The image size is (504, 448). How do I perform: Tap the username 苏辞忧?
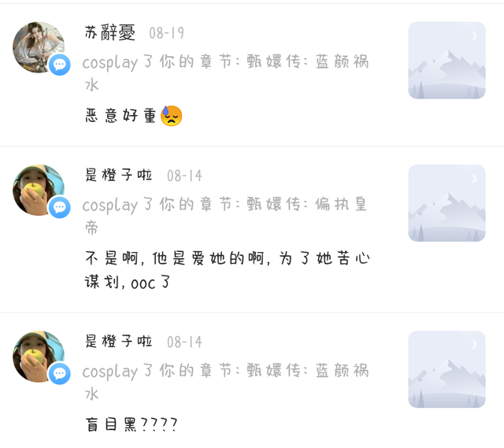pos(110,33)
